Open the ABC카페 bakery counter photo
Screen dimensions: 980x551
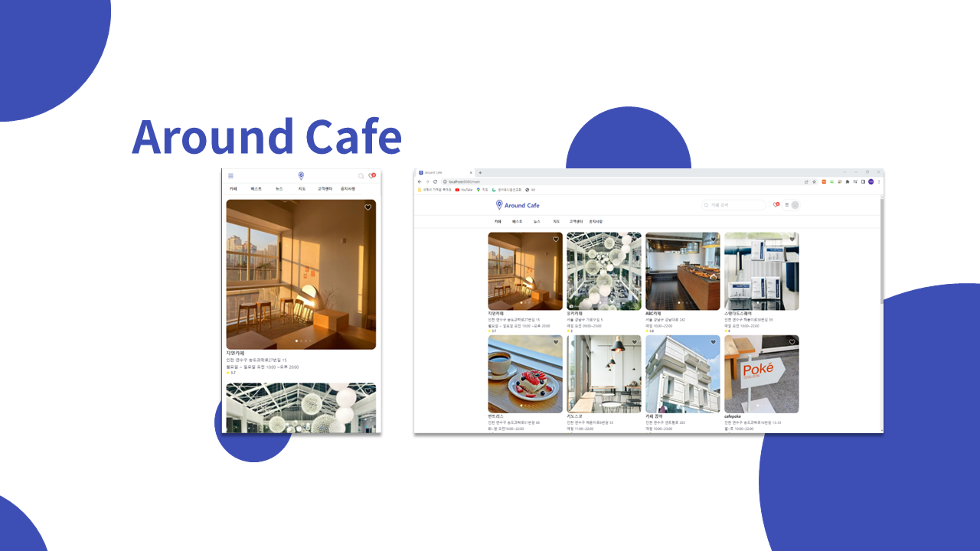683,271
